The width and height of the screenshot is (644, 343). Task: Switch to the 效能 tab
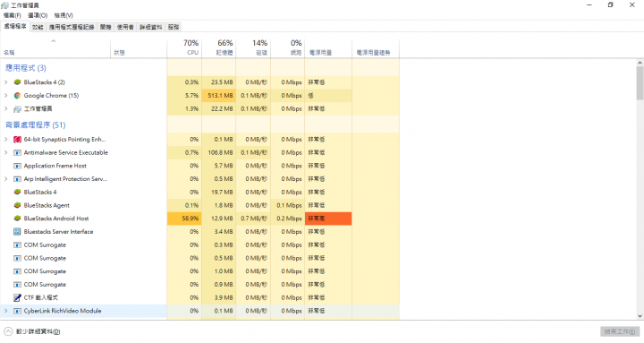tap(38, 27)
